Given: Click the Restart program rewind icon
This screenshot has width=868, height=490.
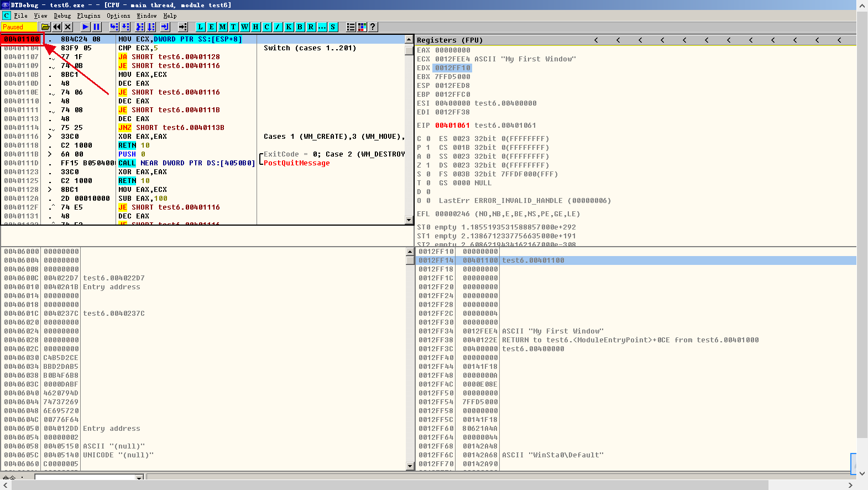Looking at the screenshot, I should [57, 27].
